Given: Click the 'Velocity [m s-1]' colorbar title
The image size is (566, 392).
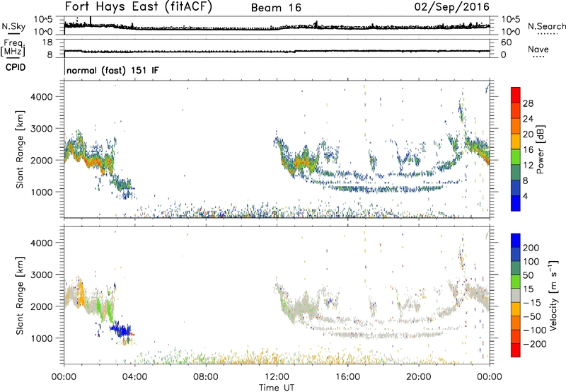Looking at the screenshot, I should (x=553, y=295).
